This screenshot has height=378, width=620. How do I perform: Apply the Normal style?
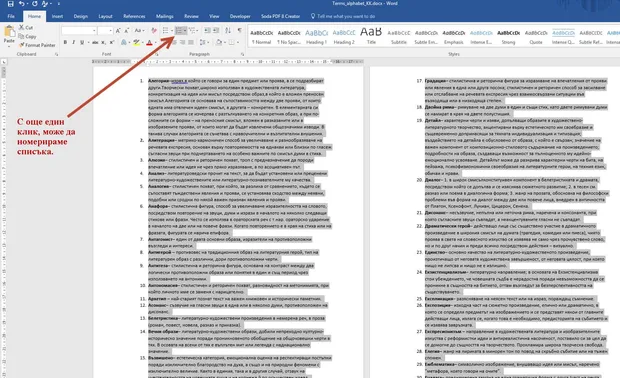pos(261,36)
